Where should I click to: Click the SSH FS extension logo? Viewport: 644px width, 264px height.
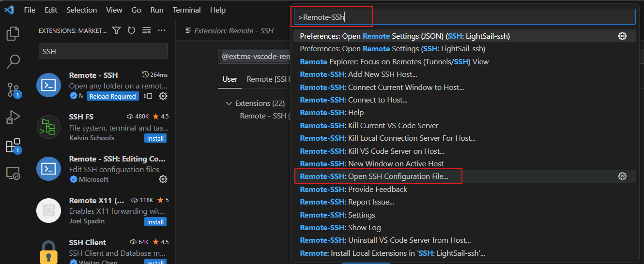(x=49, y=127)
